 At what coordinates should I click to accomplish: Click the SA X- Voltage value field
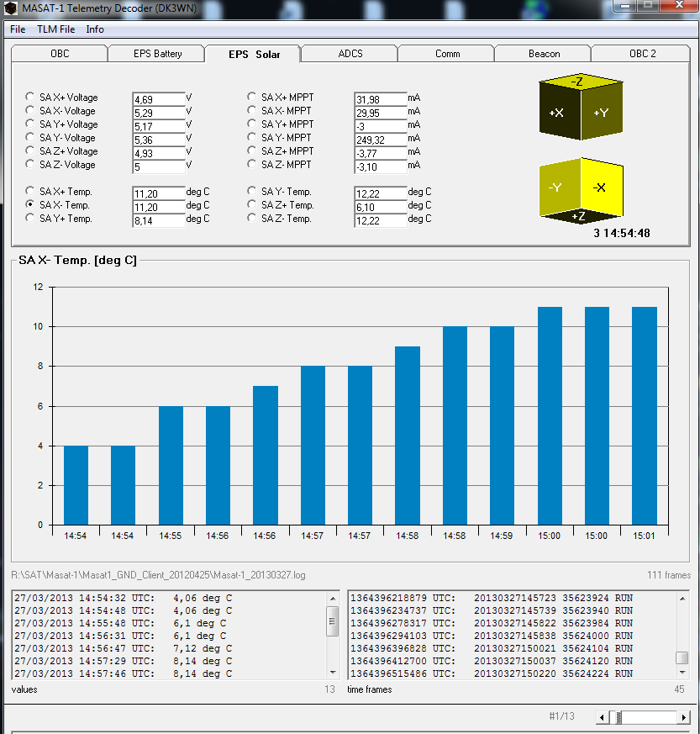(x=158, y=113)
